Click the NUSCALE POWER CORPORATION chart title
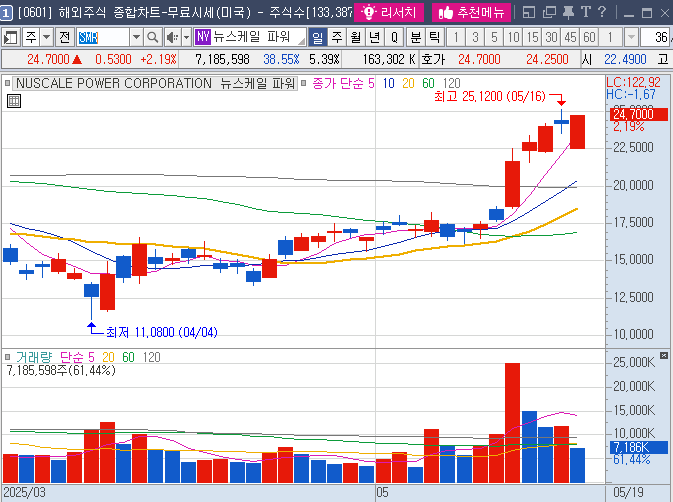 coord(155,83)
